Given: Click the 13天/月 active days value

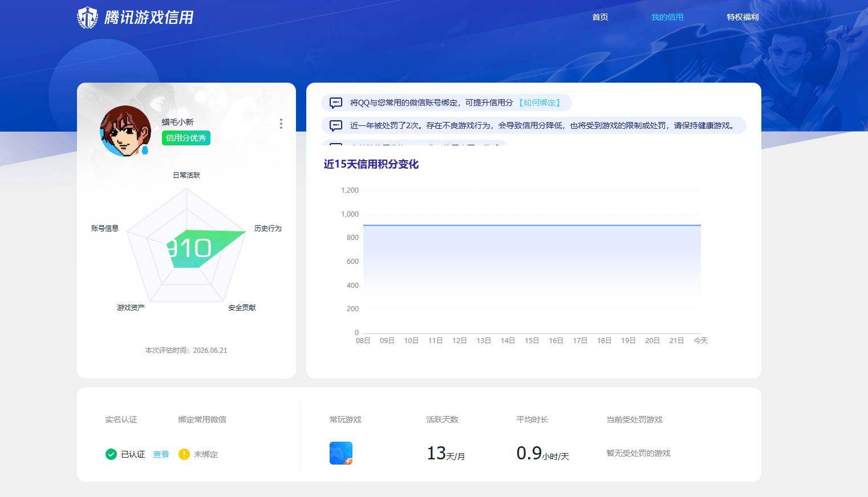Looking at the screenshot, I should [446, 453].
